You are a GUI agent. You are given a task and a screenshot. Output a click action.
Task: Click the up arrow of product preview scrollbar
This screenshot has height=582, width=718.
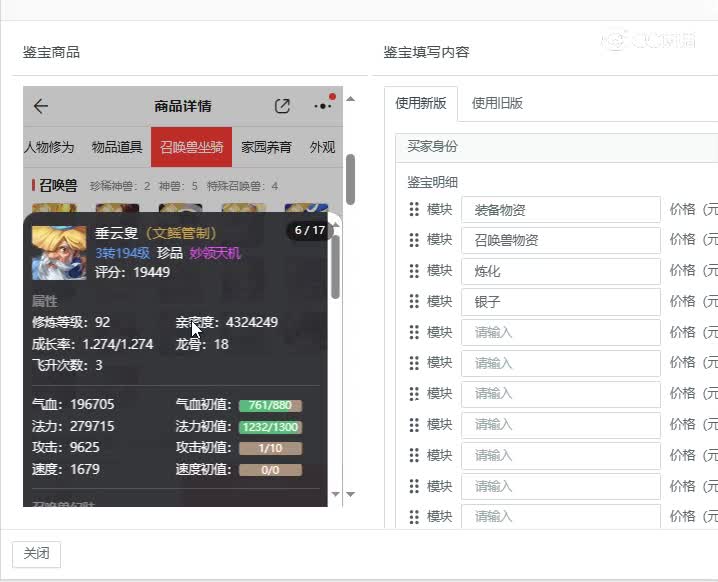[x=350, y=99]
